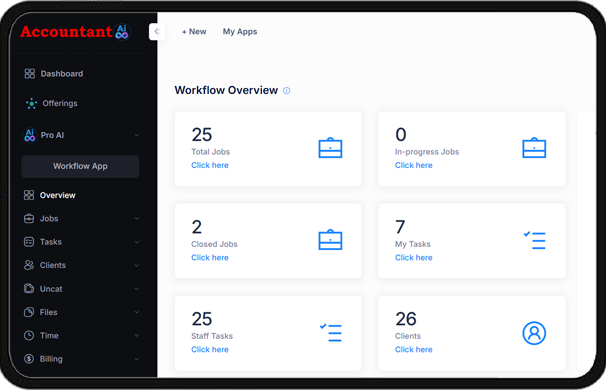Click the My Tasks checklist icon
Viewport: 606px width, 390px height.
click(x=535, y=240)
